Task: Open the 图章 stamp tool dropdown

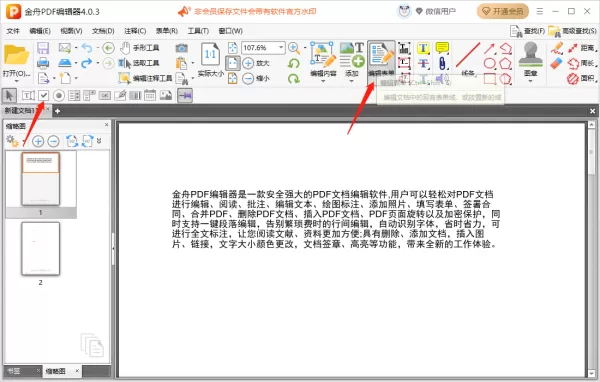Action: tap(530, 62)
